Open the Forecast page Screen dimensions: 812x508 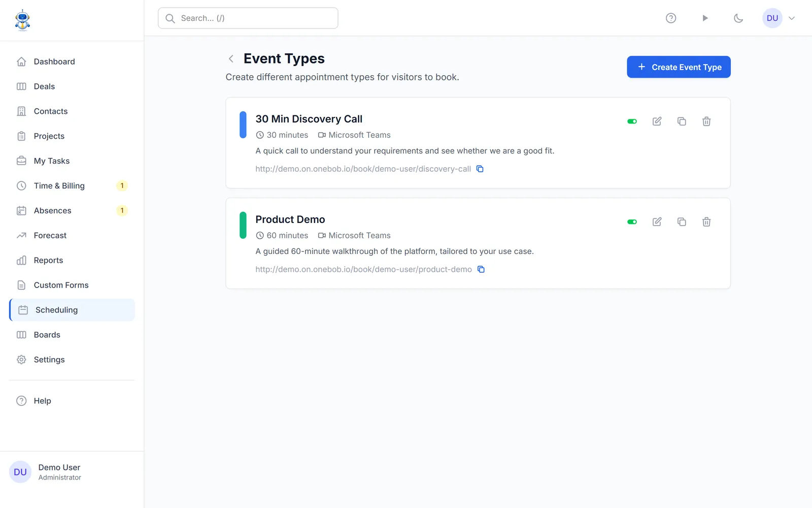[72, 236]
